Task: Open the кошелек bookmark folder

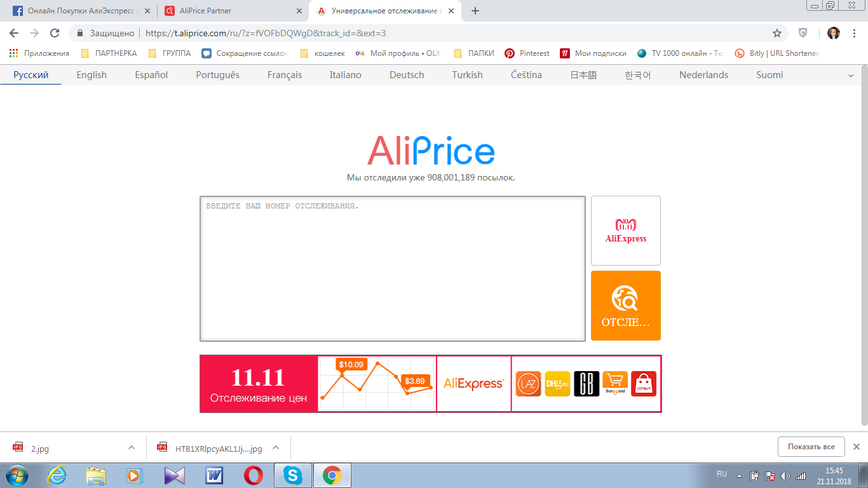Action: point(322,53)
